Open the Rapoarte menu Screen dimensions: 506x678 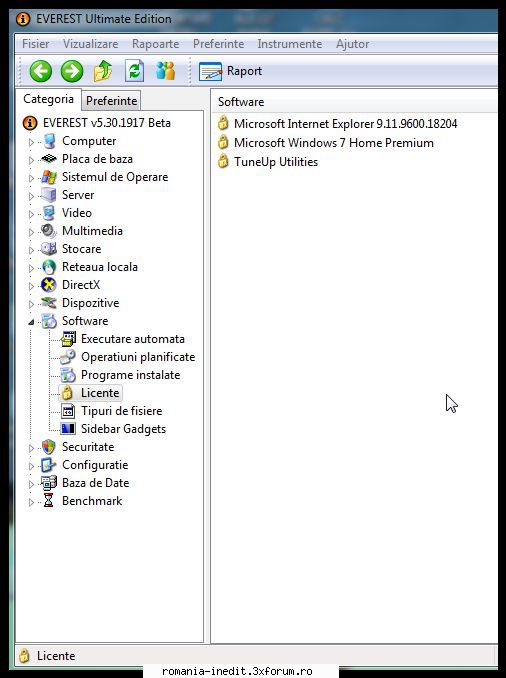[156, 44]
